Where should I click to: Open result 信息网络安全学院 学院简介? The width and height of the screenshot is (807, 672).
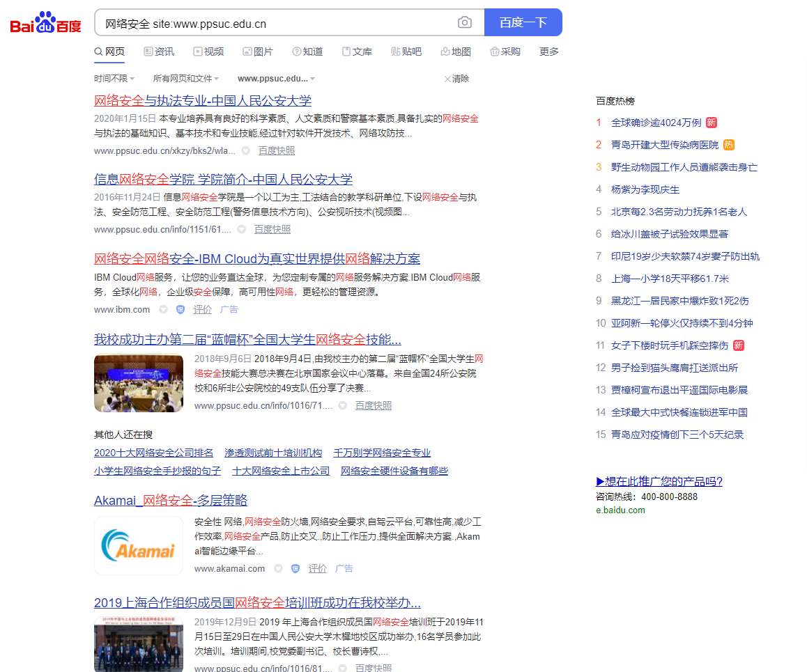click(x=224, y=179)
